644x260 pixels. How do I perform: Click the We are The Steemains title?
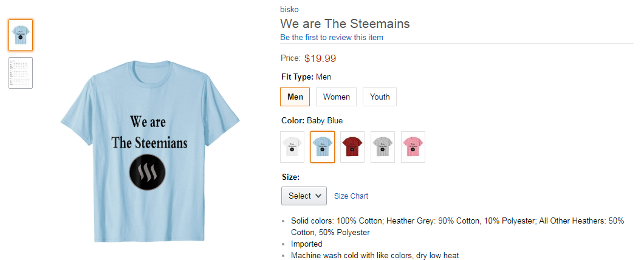coord(345,24)
